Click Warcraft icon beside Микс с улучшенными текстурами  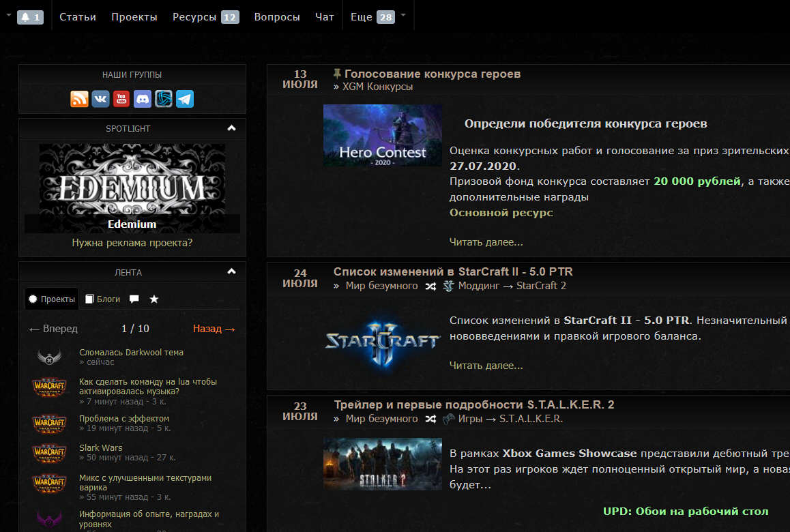click(49, 483)
